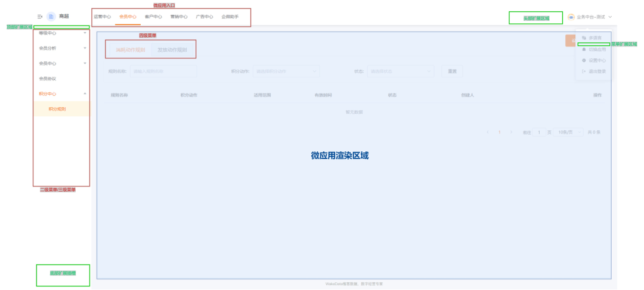
Task: Click the 设置中心 gear icon
Action: click(x=584, y=60)
